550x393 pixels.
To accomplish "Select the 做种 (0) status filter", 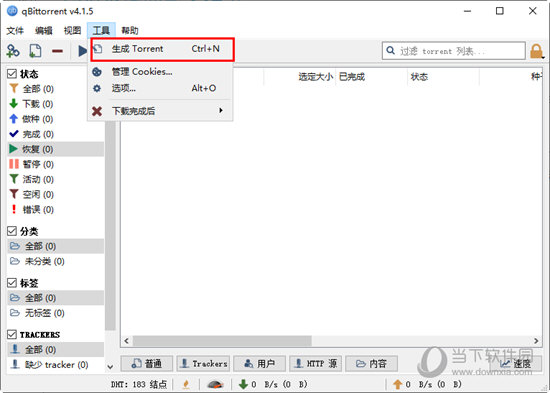I will pyautogui.click(x=55, y=119).
